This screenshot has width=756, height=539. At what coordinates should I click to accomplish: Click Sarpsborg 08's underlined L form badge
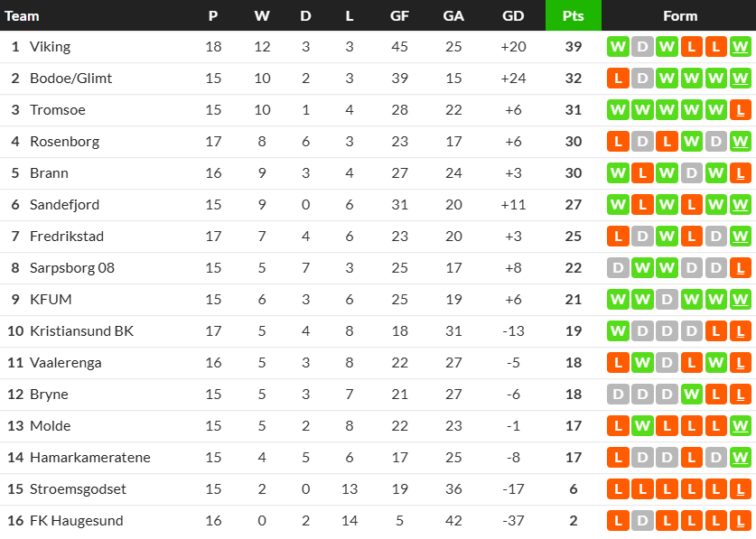click(x=740, y=268)
